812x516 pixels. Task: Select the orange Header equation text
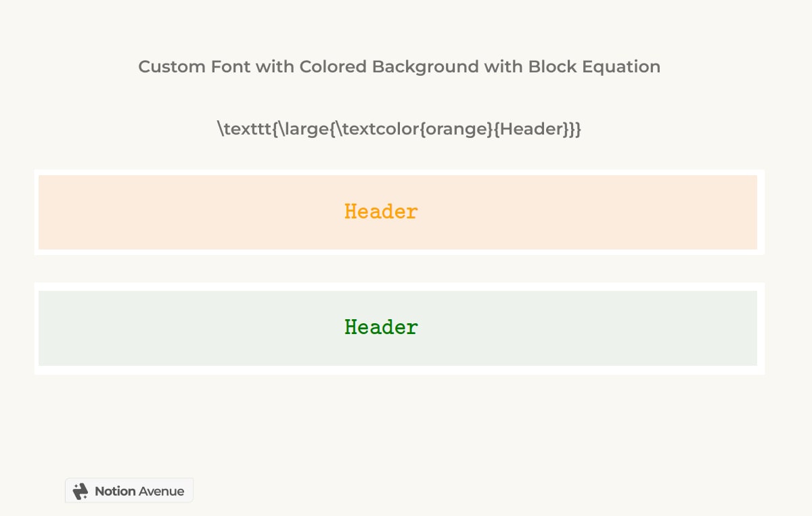[381, 212]
